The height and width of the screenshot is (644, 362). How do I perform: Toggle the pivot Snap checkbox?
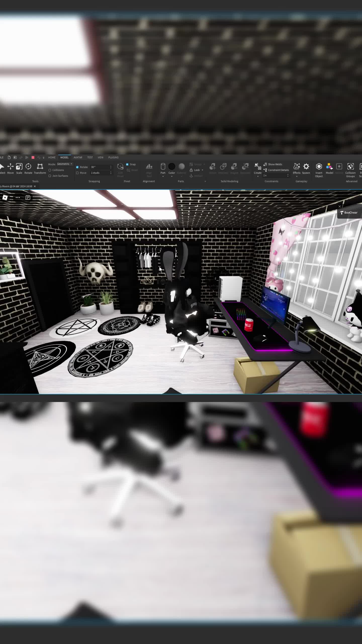[x=127, y=164]
